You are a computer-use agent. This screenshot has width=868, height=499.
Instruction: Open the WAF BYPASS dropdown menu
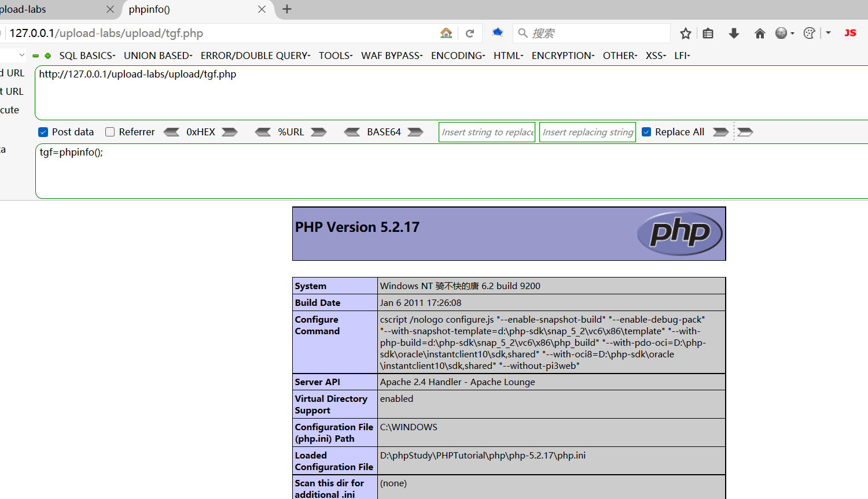(x=392, y=56)
